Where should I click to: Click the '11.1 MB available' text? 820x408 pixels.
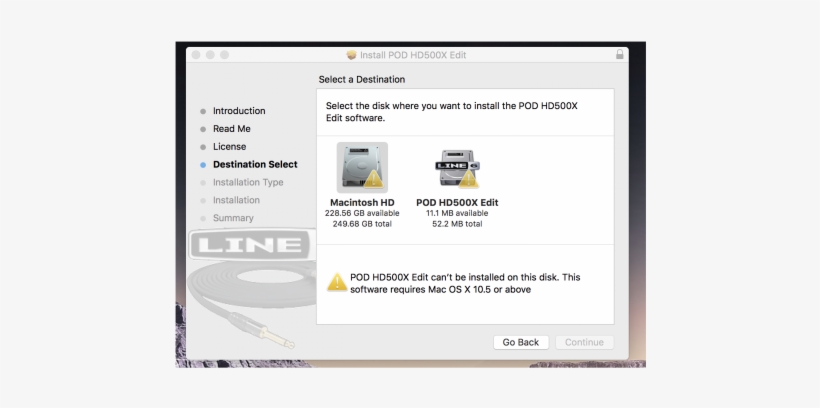tap(457, 213)
